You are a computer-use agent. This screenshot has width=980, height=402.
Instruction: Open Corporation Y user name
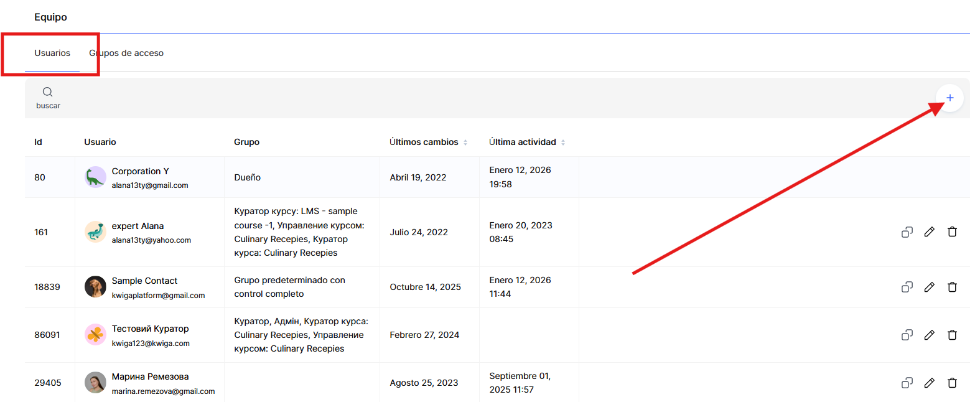point(140,171)
